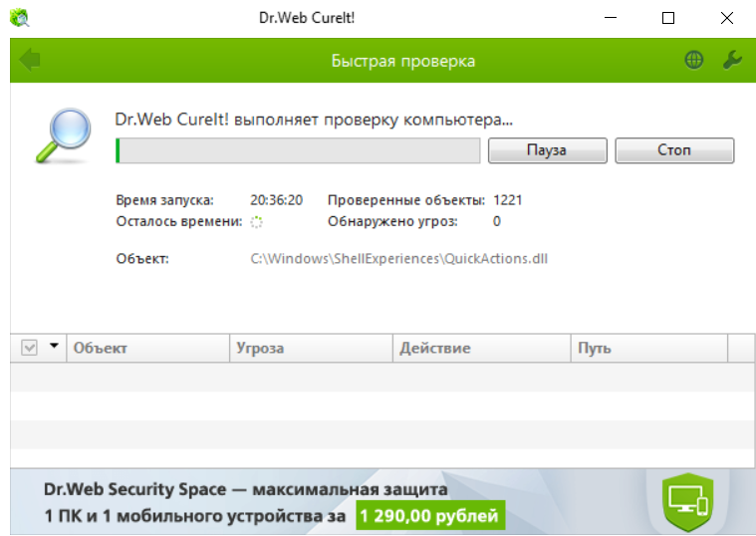Image resolution: width=756 pixels, height=536 pixels.
Task: Sort by Угроза column header
Action: pyautogui.click(x=312, y=348)
